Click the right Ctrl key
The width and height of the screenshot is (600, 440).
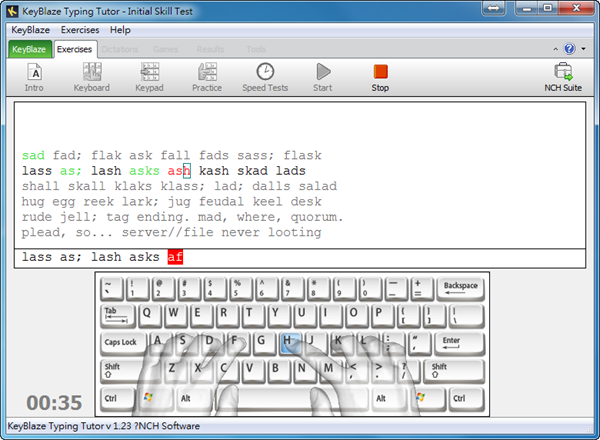[466, 399]
